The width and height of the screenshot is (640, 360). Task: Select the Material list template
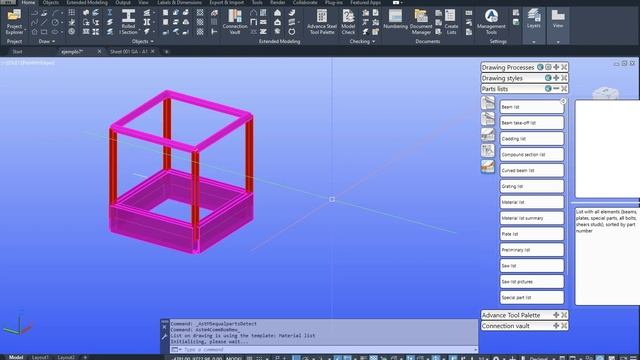coord(532,202)
